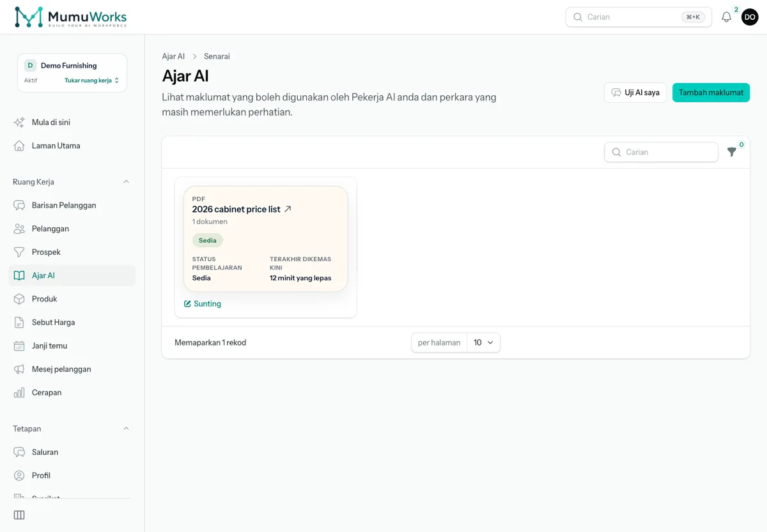The width and height of the screenshot is (767, 532).
Task: Click the Pelanggan people icon
Action: click(19, 229)
